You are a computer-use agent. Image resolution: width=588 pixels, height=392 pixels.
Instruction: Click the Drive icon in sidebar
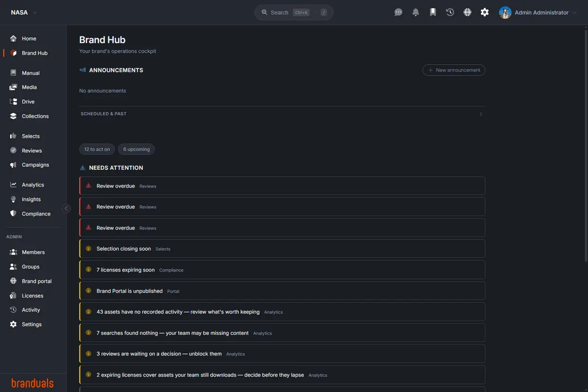[13, 101]
